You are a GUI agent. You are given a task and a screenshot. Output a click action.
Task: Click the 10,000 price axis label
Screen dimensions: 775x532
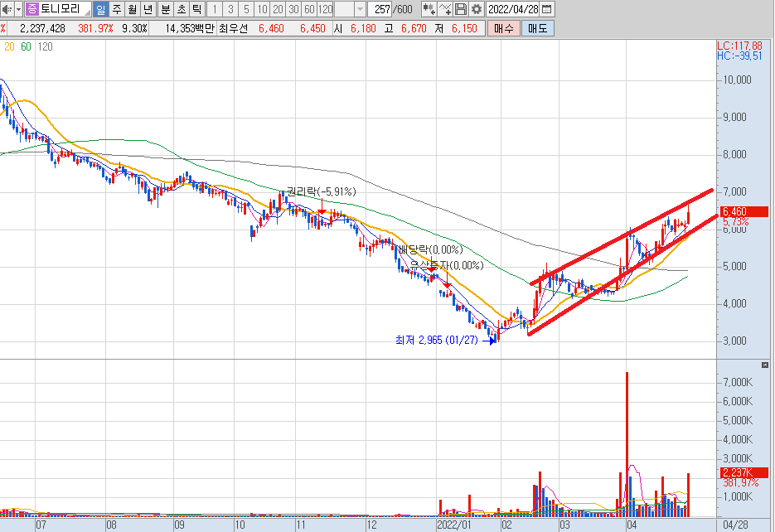pos(737,80)
